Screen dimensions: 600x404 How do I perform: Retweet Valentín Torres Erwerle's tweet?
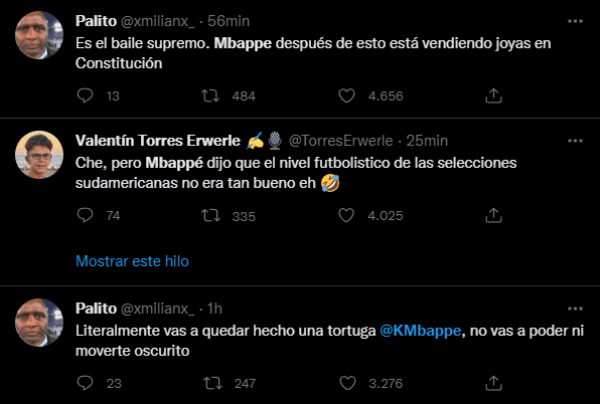[211, 215]
